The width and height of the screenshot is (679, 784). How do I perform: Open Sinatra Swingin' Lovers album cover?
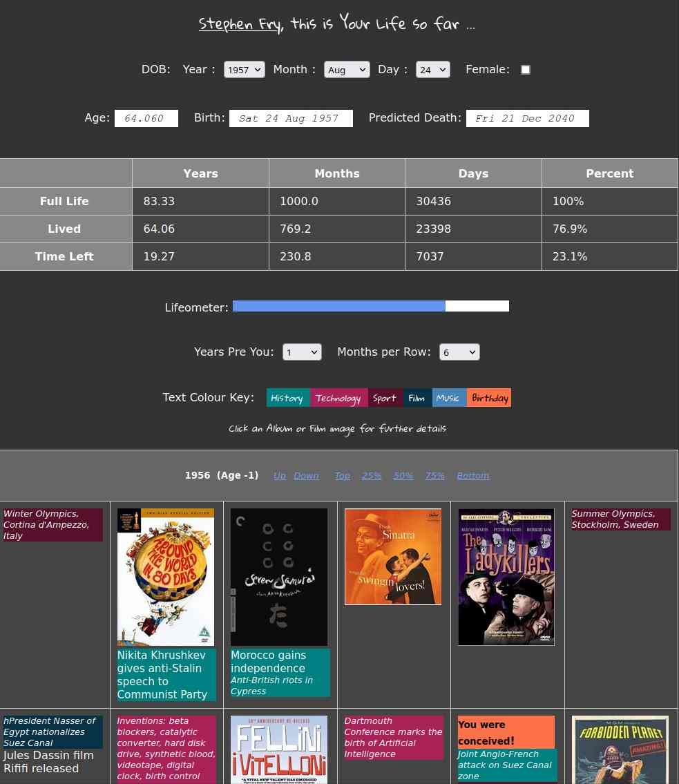(x=393, y=557)
